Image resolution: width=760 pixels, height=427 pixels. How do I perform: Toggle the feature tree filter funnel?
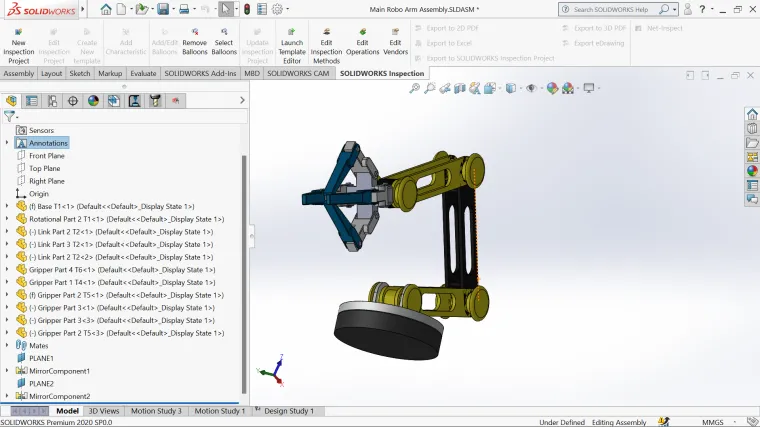tap(9, 117)
